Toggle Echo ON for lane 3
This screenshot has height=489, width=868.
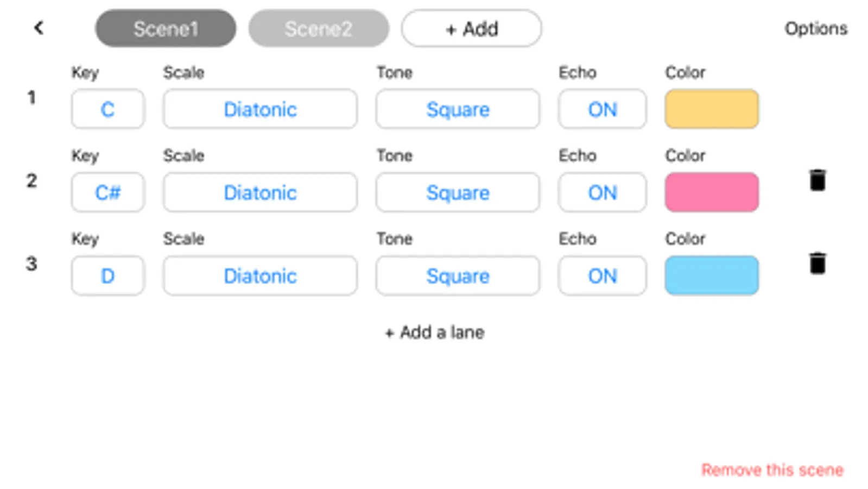click(602, 275)
